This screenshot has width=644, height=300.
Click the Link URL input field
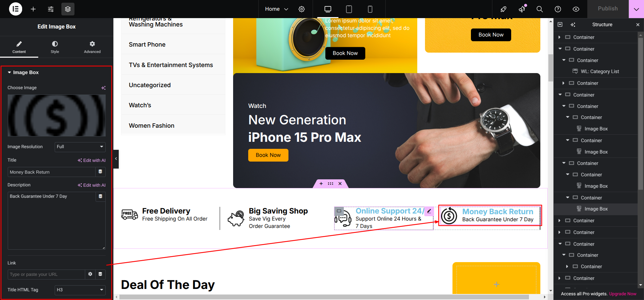coord(46,275)
